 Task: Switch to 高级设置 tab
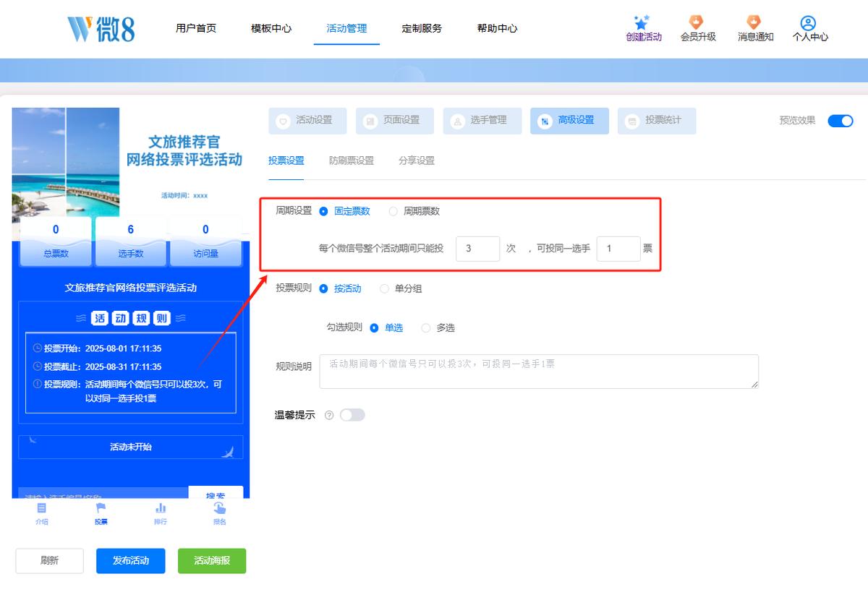click(x=569, y=121)
